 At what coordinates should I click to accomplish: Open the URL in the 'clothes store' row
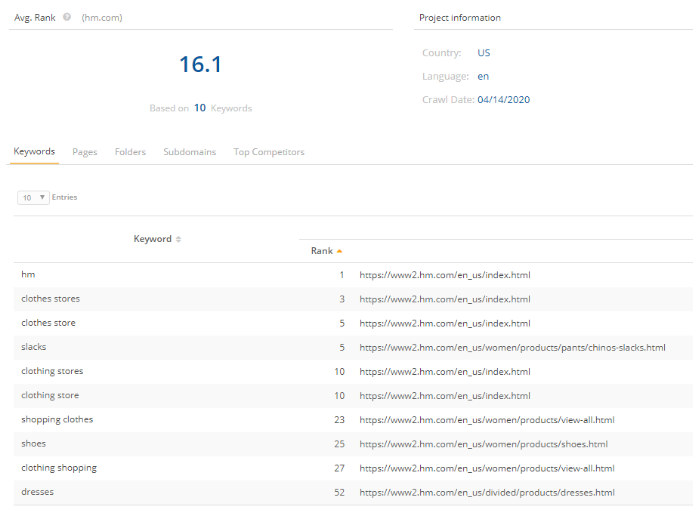[445, 324]
